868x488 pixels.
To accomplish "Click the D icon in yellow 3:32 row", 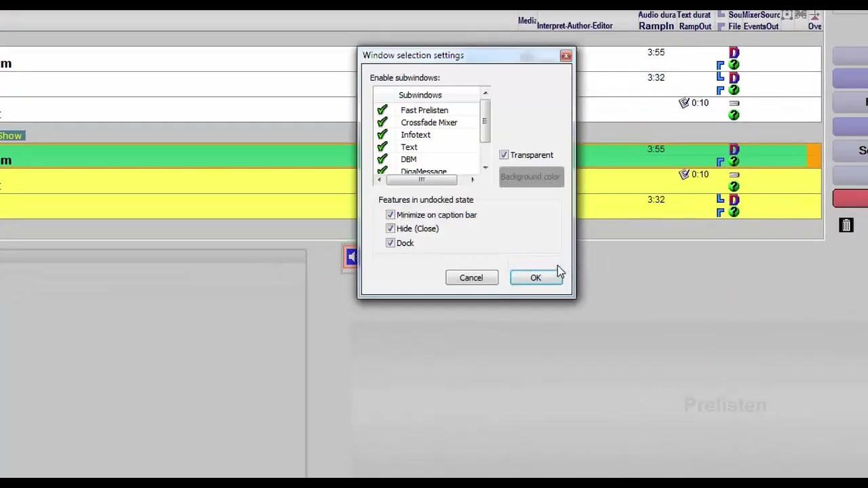I will tap(734, 200).
